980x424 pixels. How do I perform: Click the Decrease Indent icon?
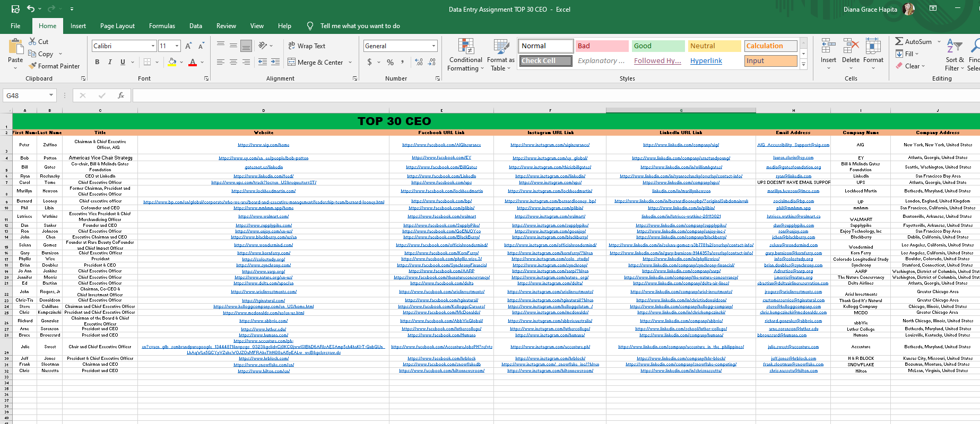pyautogui.click(x=263, y=62)
